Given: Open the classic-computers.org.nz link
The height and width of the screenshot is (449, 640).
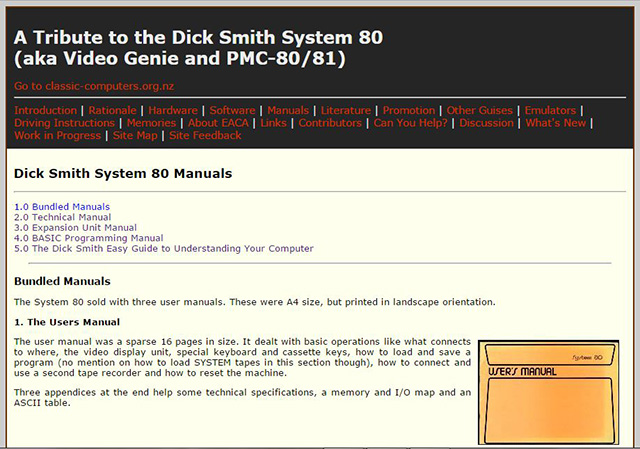Looking at the screenshot, I should coord(94,86).
